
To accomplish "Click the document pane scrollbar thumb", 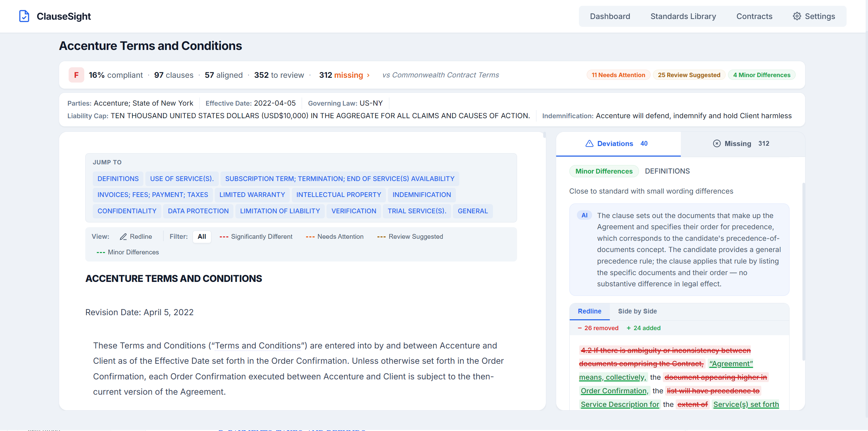I will [544, 135].
